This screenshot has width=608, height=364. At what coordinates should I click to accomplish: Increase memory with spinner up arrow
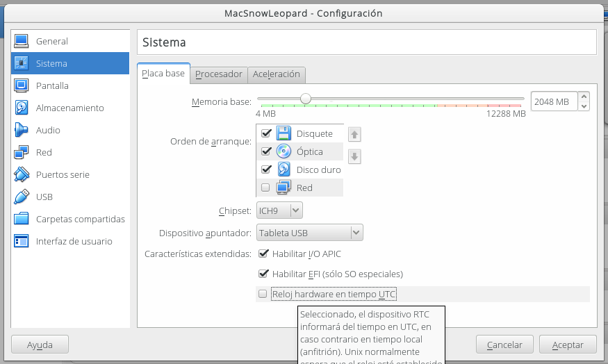pos(584,97)
